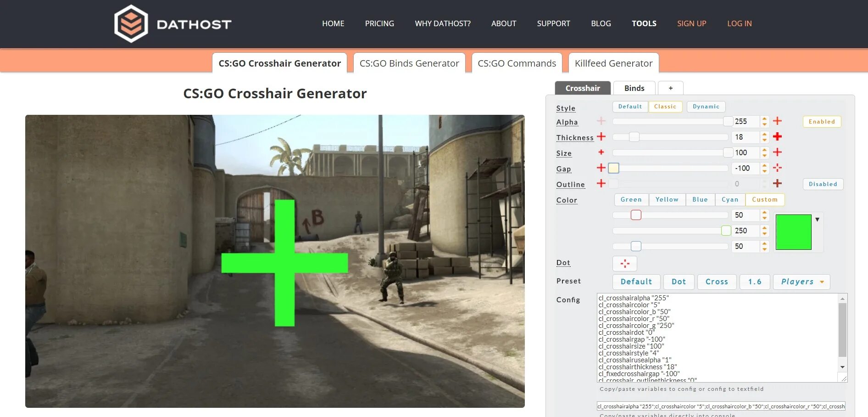Viewport: 868px width, 417px height.
Task: Open the TOOLS menu item
Action: click(644, 23)
